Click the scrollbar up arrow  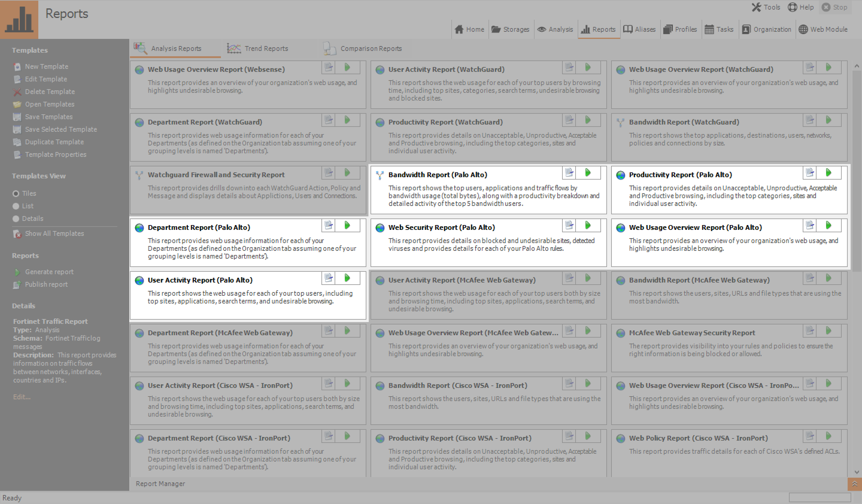(857, 66)
